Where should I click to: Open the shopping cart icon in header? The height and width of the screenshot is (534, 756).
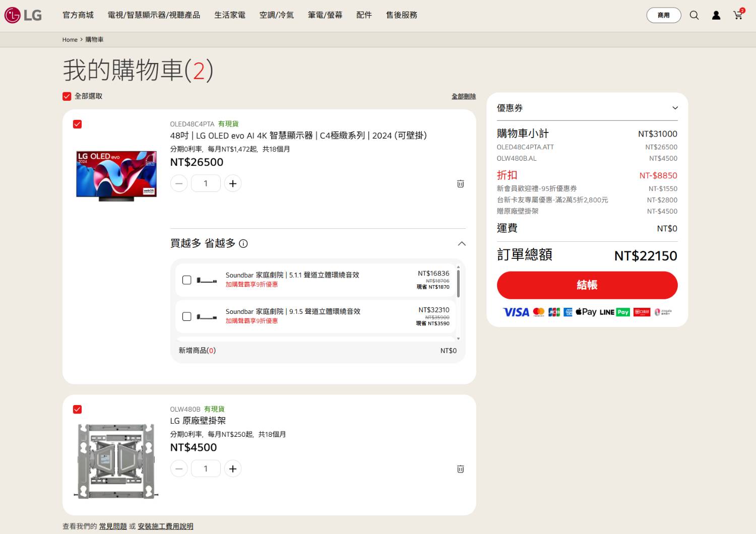click(x=738, y=14)
